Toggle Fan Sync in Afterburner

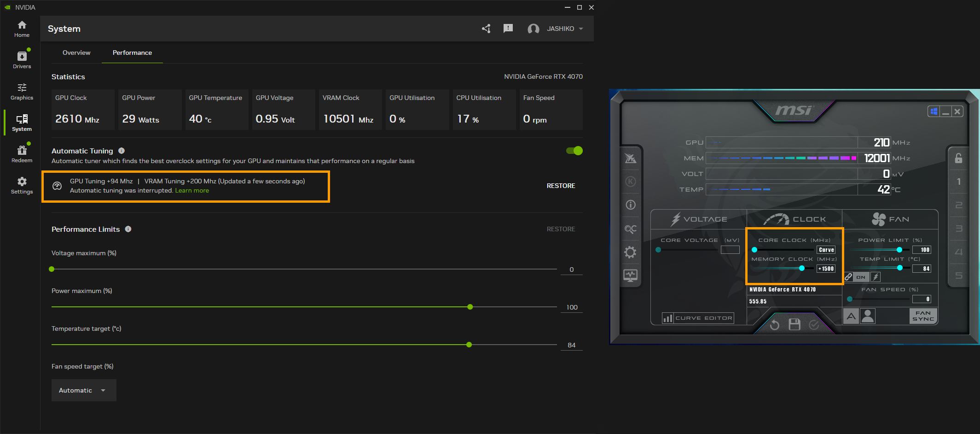click(923, 316)
